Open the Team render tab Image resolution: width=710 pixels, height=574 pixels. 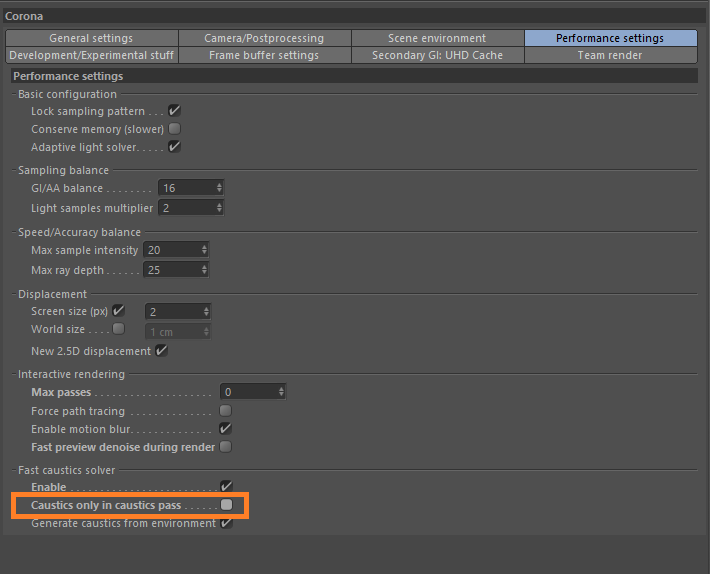point(610,55)
